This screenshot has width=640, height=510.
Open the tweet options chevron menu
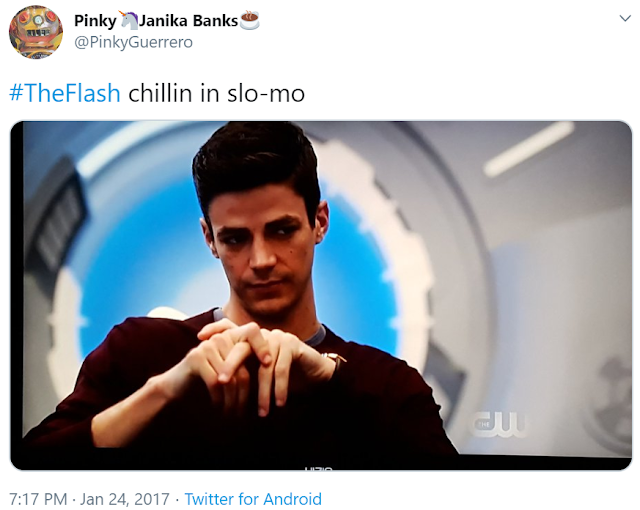click(625, 18)
